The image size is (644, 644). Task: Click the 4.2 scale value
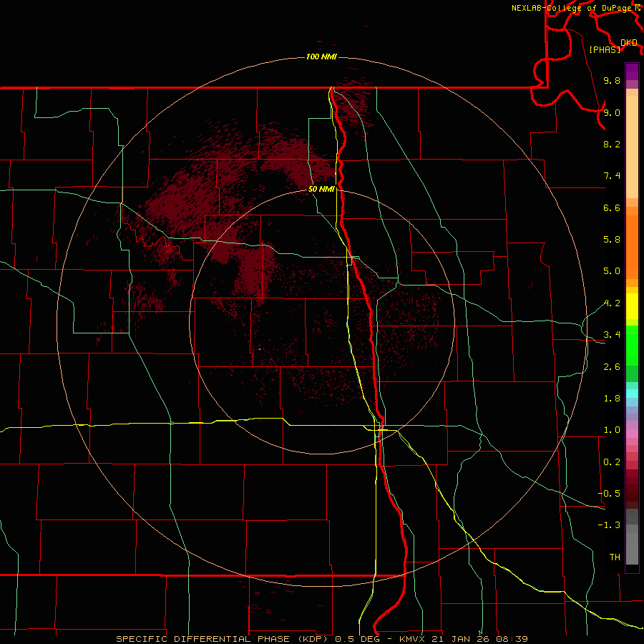pos(612,303)
